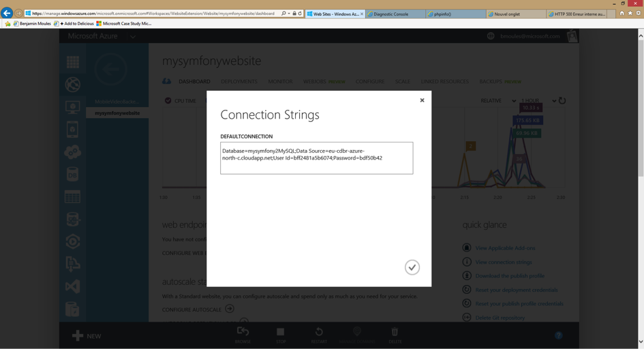Open the DEPLOYMENTS tab

[239, 81]
